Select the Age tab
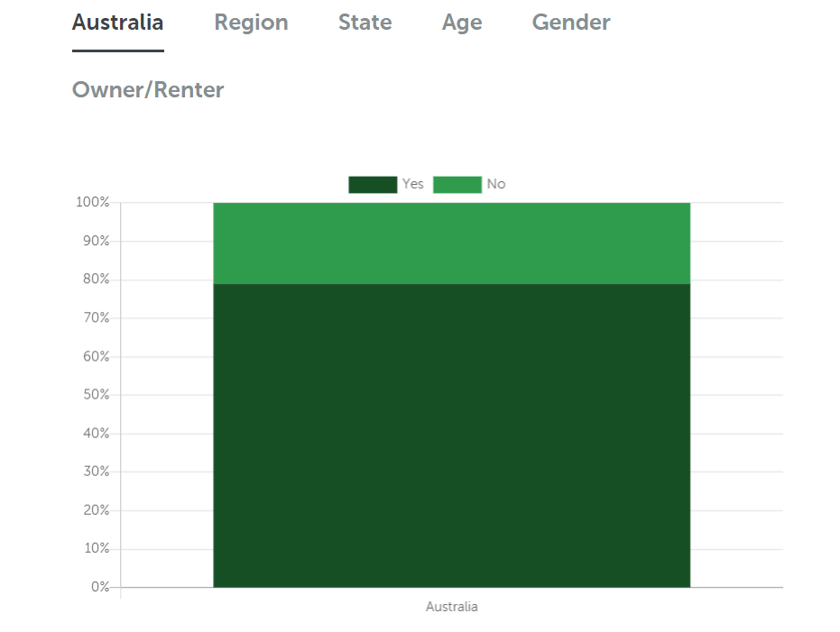840x632 pixels. [462, 23]
